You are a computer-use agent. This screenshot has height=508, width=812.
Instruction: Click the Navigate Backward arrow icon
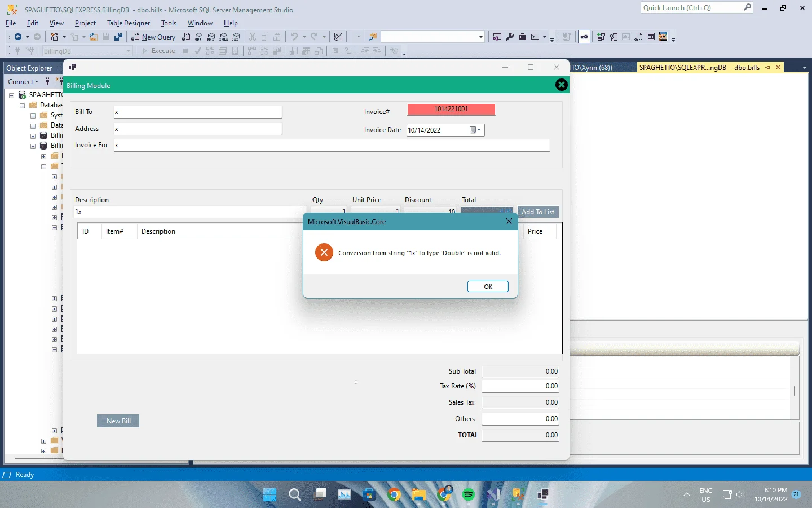pyautogui.click(x=18, y=37)
